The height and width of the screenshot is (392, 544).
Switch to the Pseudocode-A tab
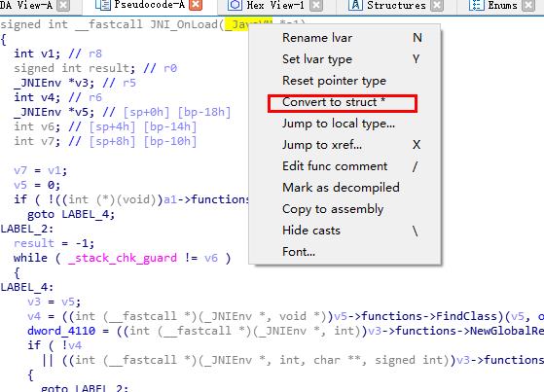[149, 5]
